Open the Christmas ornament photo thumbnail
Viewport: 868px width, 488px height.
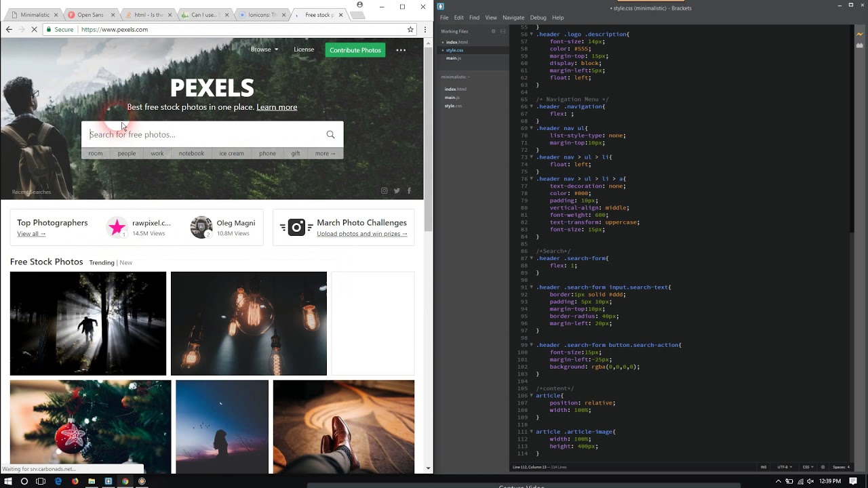[x=91, y=427]
